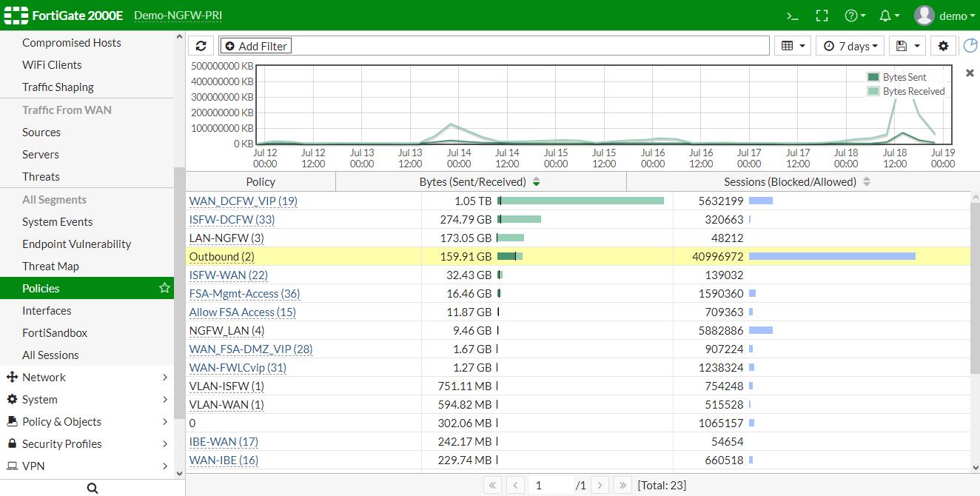Open FortiSandbox menu item
The image size is (980, 496).
pos(55,332)
